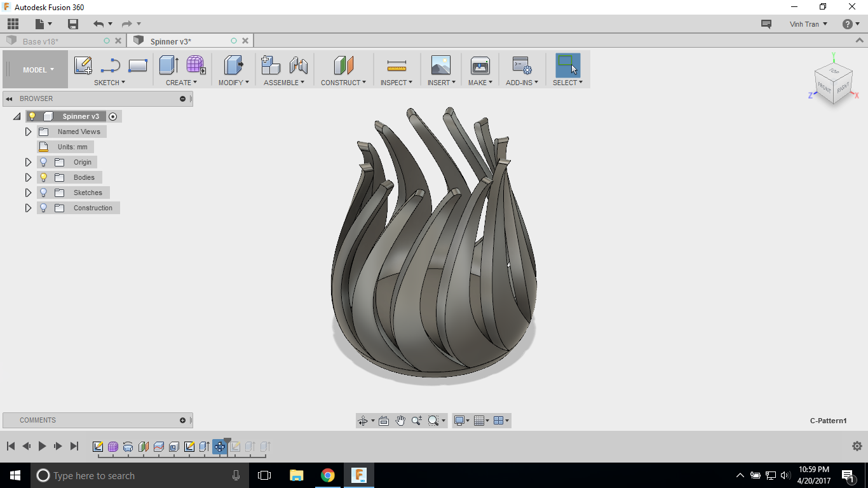The image size is (868, 488).
Task: Play the timeline
Action: (x=42, y=446)
